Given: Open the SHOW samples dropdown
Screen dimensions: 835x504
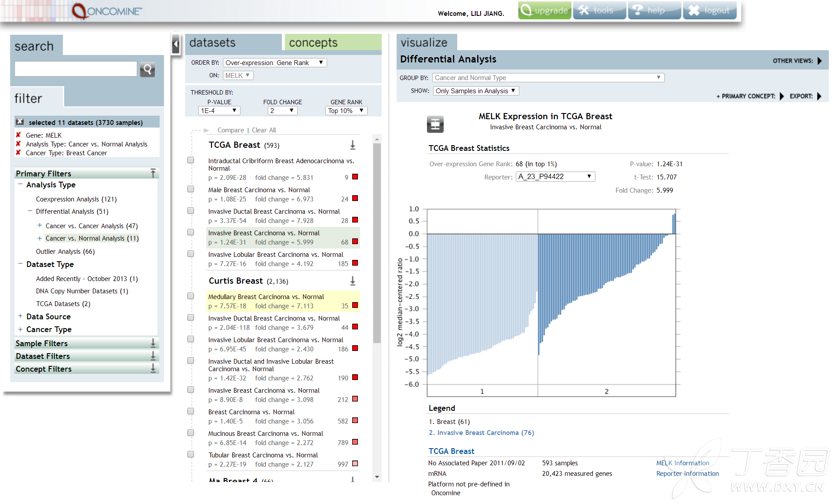Looking at the screenshot, I should tap(476, 91).
